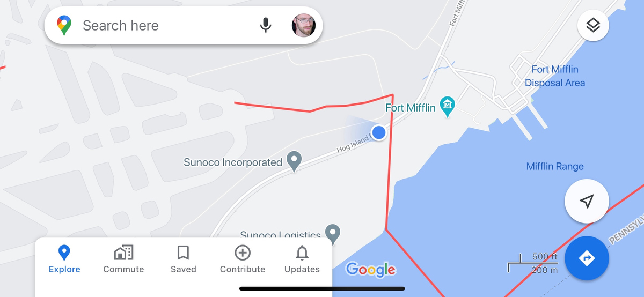The height and width of the screenshot is (297, 644).
Task: Tap the blue current location dot
Action: click(379, 132)
